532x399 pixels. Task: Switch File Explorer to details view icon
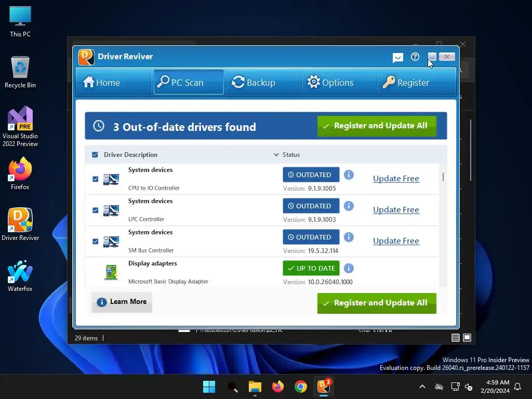(455, 338)
